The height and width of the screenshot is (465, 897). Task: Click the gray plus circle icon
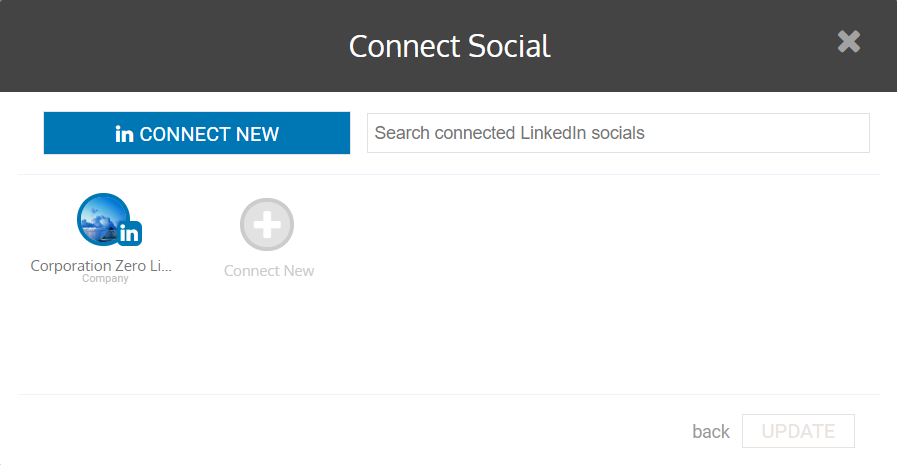click(x=267, y=225)
